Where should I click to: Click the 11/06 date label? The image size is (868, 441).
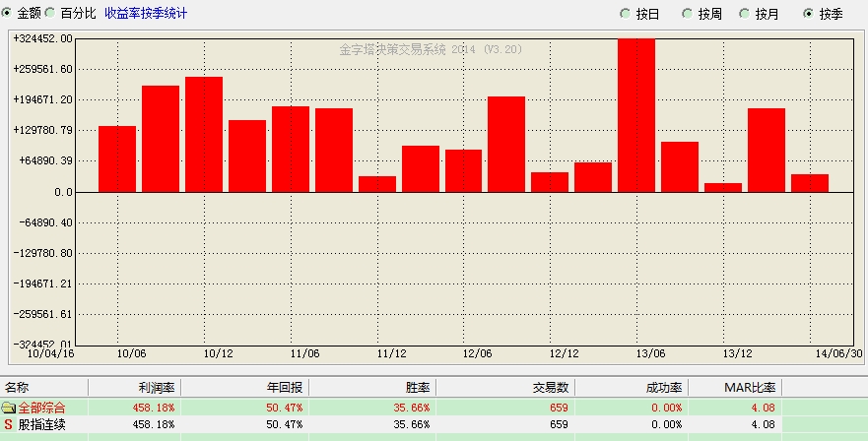(305, 353)
